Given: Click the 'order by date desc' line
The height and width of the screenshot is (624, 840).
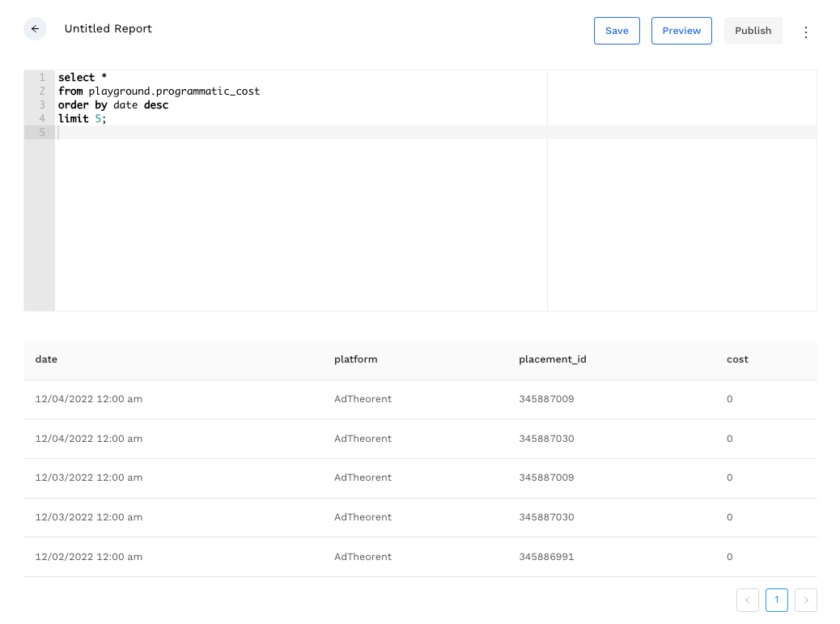Looking at the screenshot, I should click(113, 105).
